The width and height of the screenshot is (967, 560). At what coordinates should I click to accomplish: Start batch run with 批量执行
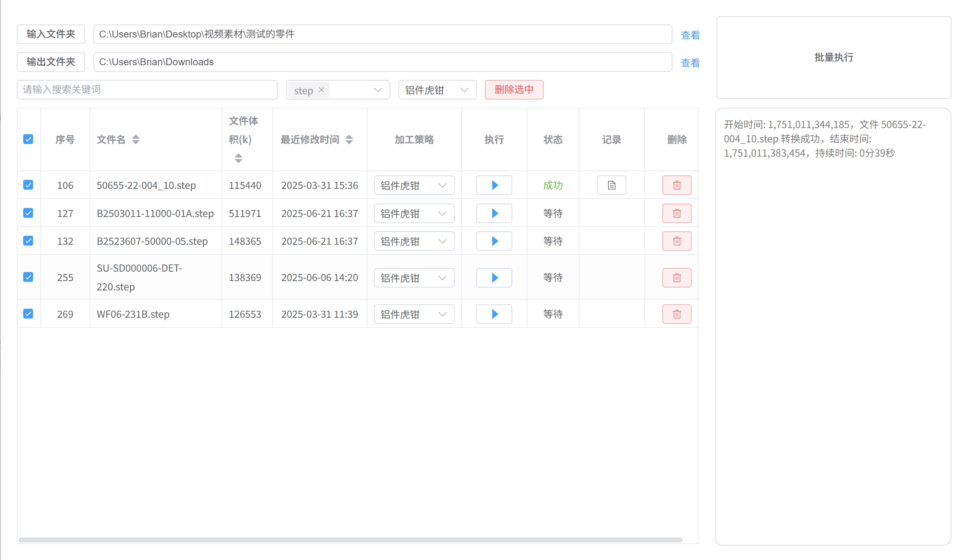pos(834,58)
